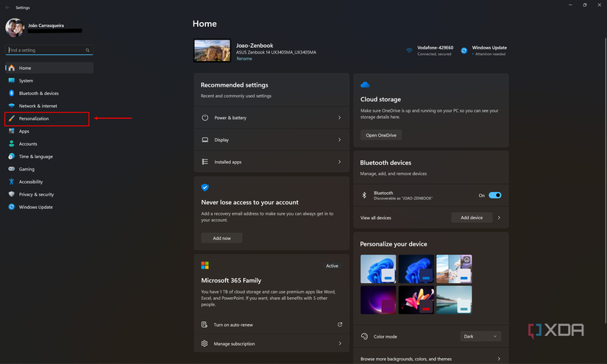The width and height of the screenshot is (607, 364).
Task: Select the light blue Windows bloom theme
Action: (x=378, y=269)
